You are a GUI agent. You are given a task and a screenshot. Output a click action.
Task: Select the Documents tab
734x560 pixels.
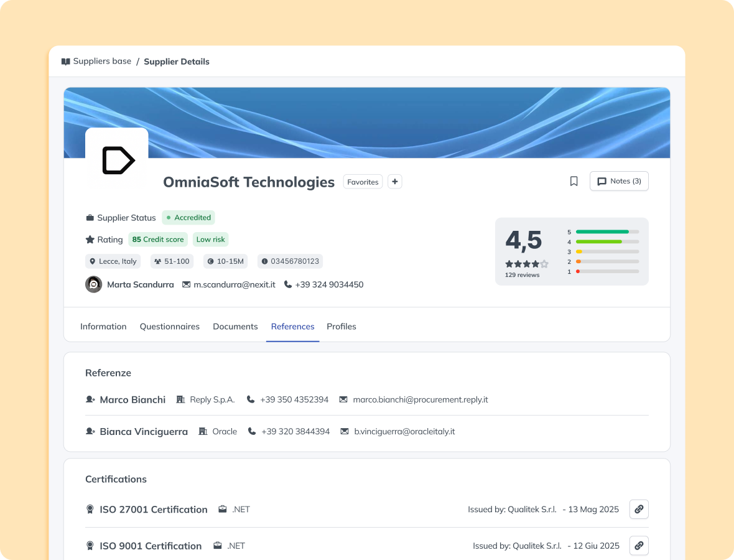[235, 326]
